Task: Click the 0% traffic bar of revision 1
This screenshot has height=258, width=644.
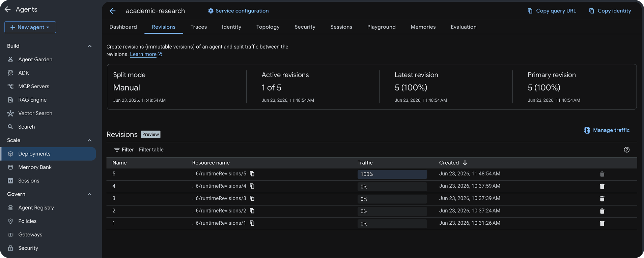Action: pyautogui.click(x=392, y=224)
